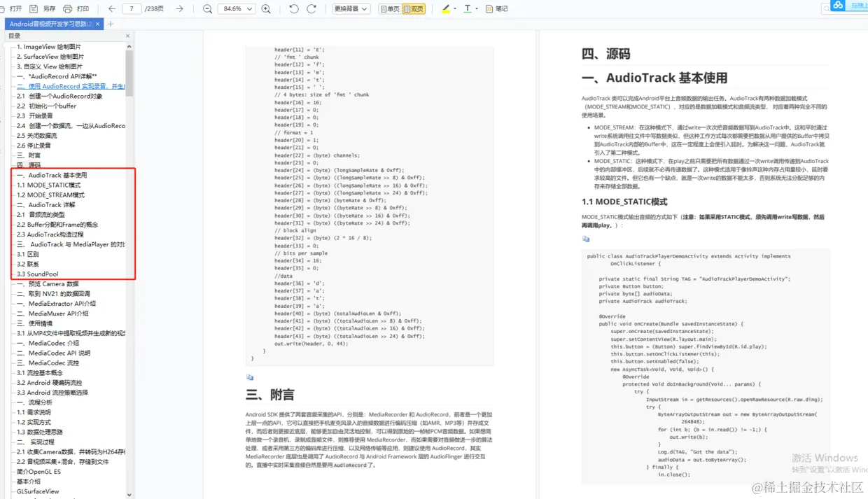This screenshot has width=868, height=499.
Task: Jump to '1.1 需求说明' contents entry
Action: click(x=34, y=412)
